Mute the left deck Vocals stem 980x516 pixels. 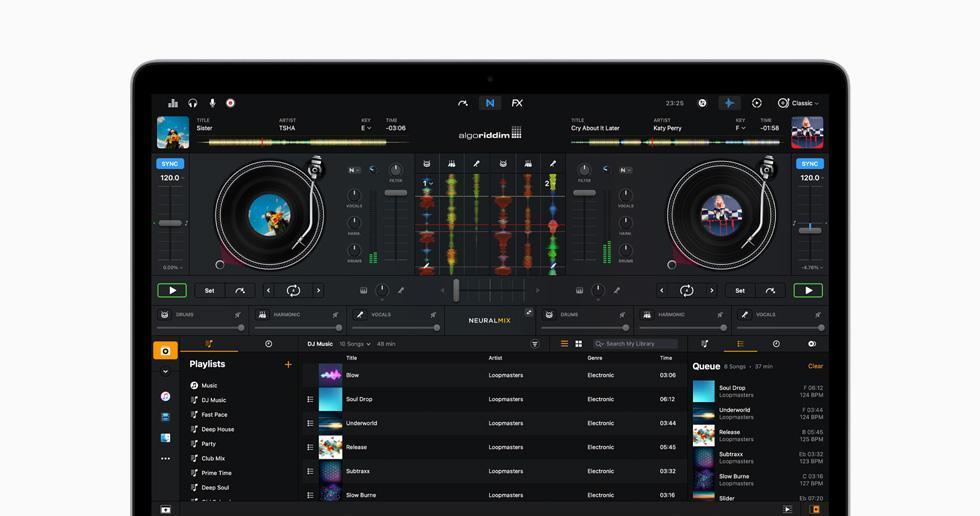(x=433, y=315)
